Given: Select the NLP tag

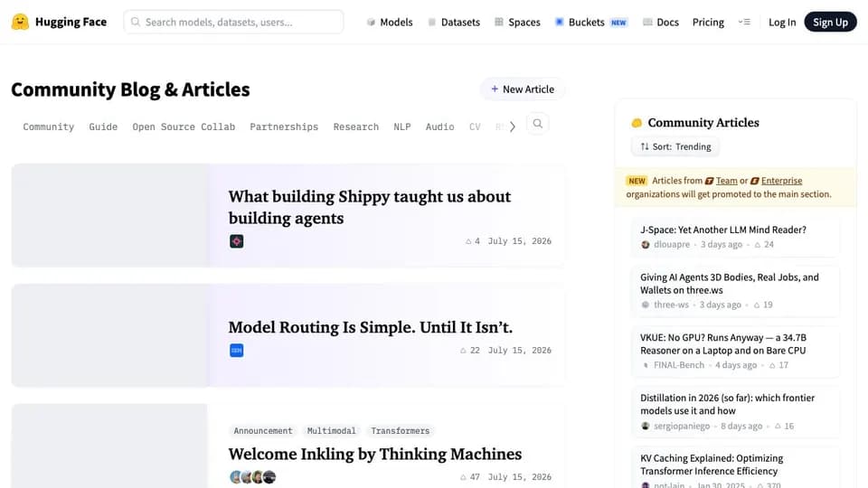Looking at the screenshot, I should [401, 127].
